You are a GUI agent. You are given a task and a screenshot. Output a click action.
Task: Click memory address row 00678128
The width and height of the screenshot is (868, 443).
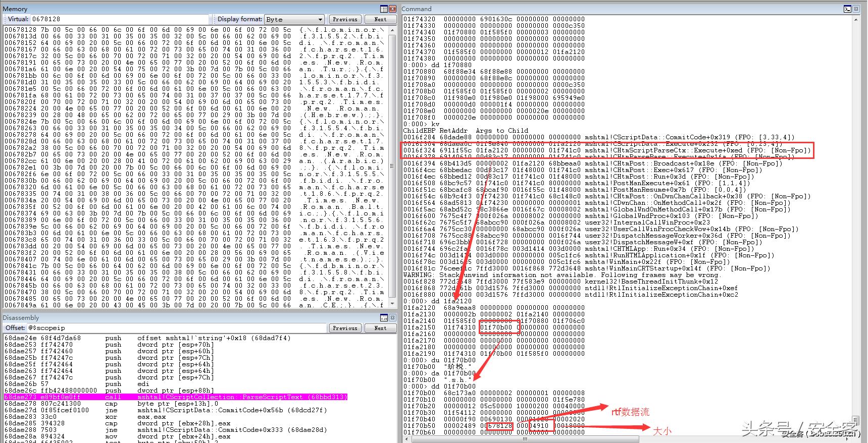coord(20,30)
